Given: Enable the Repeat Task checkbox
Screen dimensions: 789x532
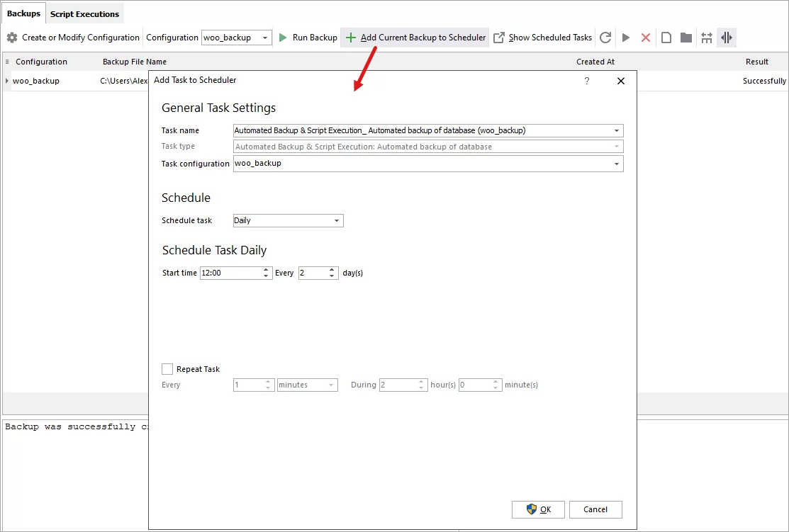Looking at the screenshot, I should click(x=167, y=368).
